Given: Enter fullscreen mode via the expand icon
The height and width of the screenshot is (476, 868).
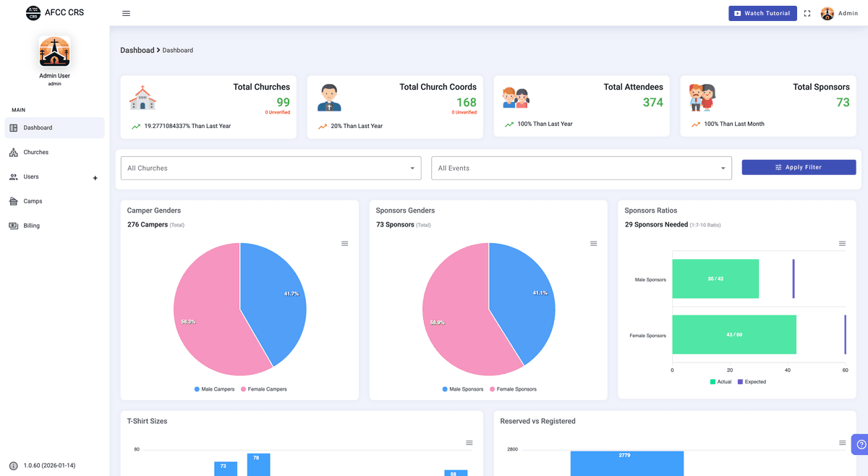Looking at the screenshot, I should (x=807, y=13).
